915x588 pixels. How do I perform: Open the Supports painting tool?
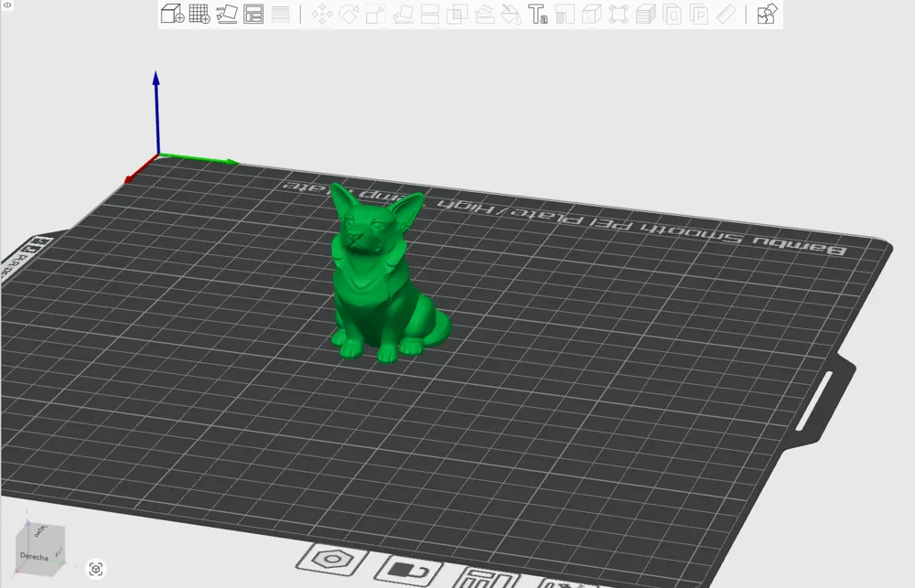pos(484,15)
